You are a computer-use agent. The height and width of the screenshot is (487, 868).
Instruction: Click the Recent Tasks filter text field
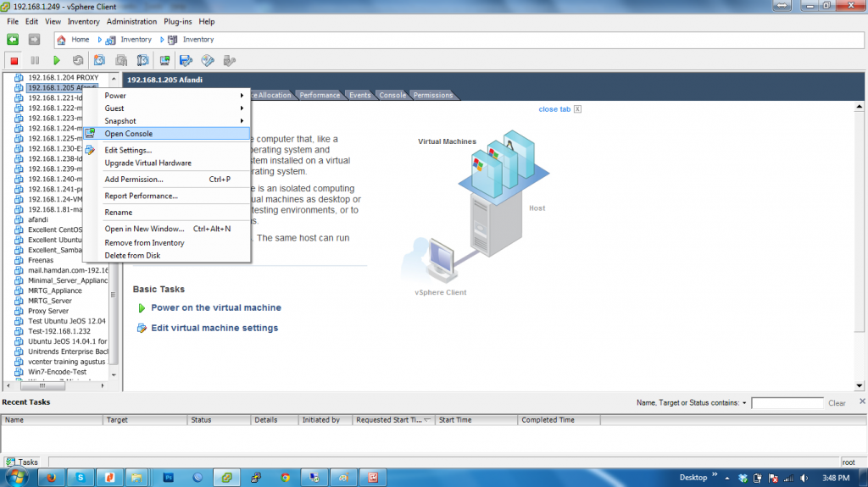click(x=787, y=403)
